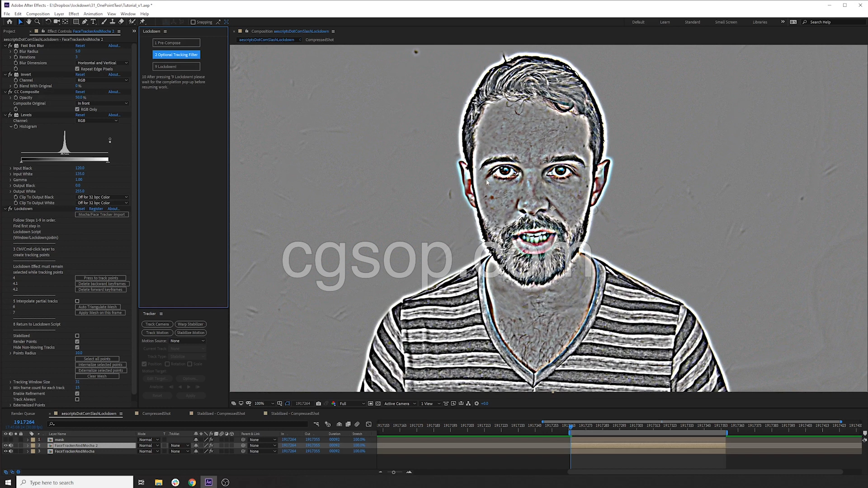Select the Type tool
The image size is (868, 488).
tap(93, 22)
